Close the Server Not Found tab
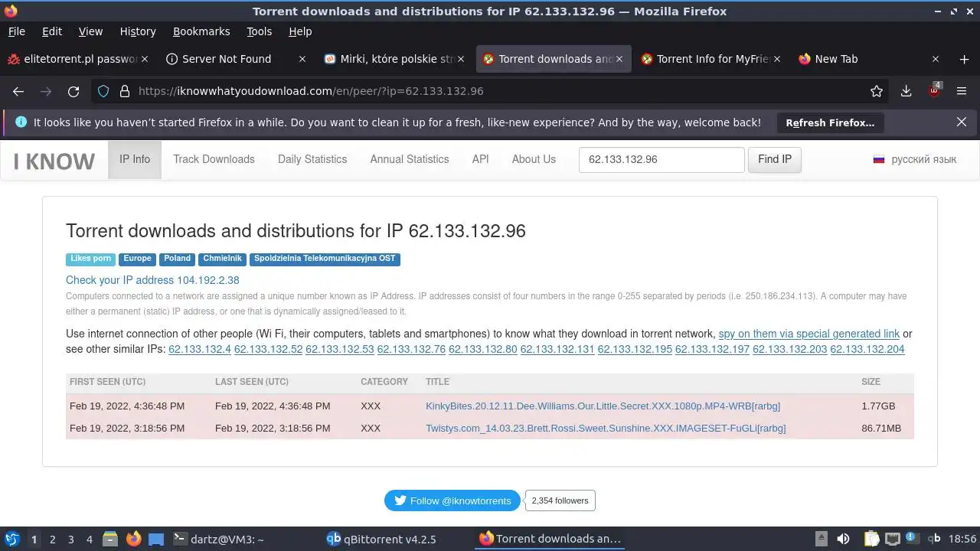Viewport: 980px width, 551px height. click(302, 59)
